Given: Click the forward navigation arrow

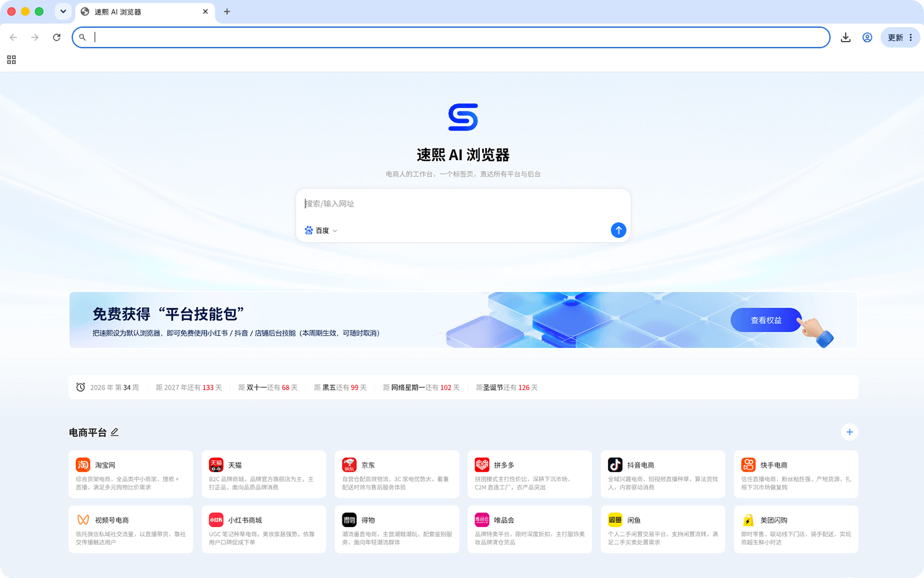Looking at the screenshot, I should [35, 38].
